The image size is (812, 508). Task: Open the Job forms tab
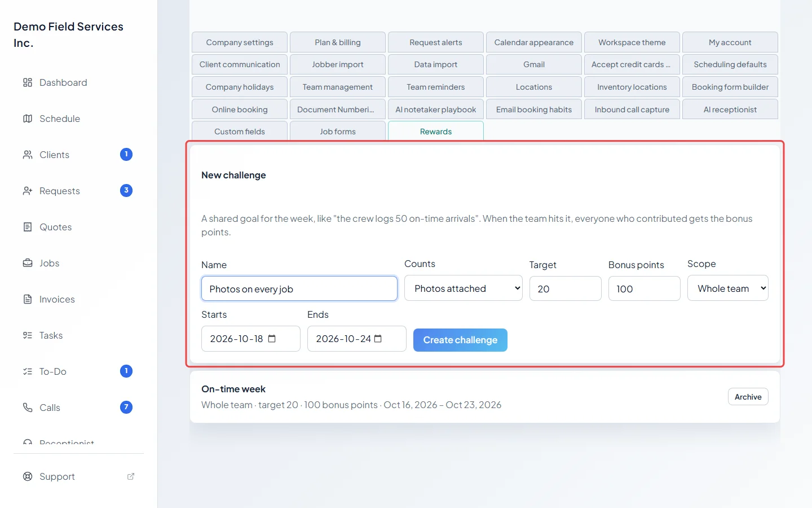click(x=338, y=132)
